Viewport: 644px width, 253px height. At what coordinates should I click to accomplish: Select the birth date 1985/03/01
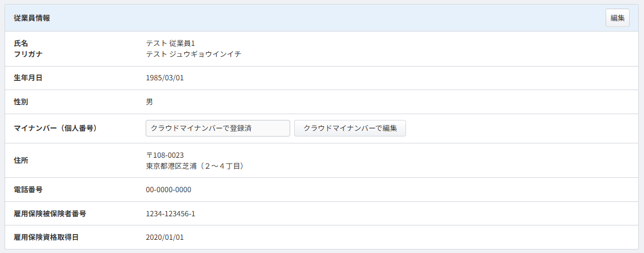pos(165,78)
